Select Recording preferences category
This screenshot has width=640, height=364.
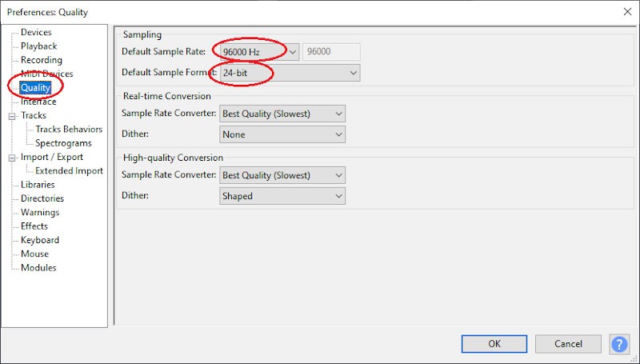(42, 60)
